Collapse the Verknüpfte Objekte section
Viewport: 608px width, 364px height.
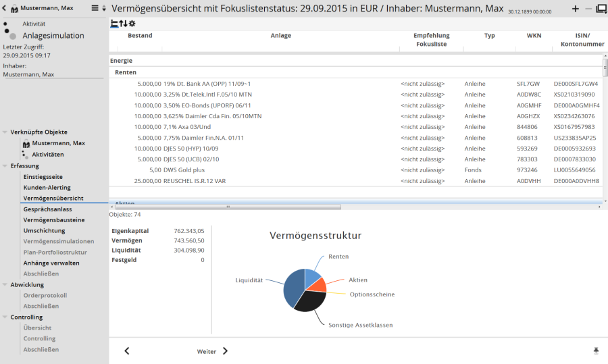point(5,132)
